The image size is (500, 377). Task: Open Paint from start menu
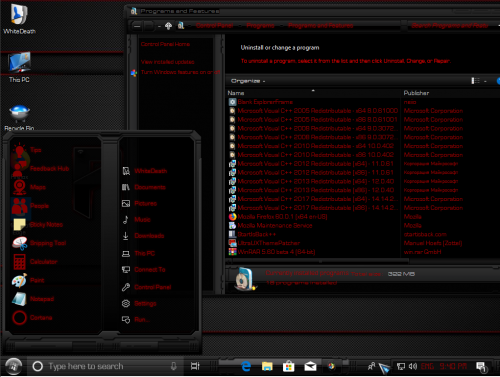pos(28,280)
